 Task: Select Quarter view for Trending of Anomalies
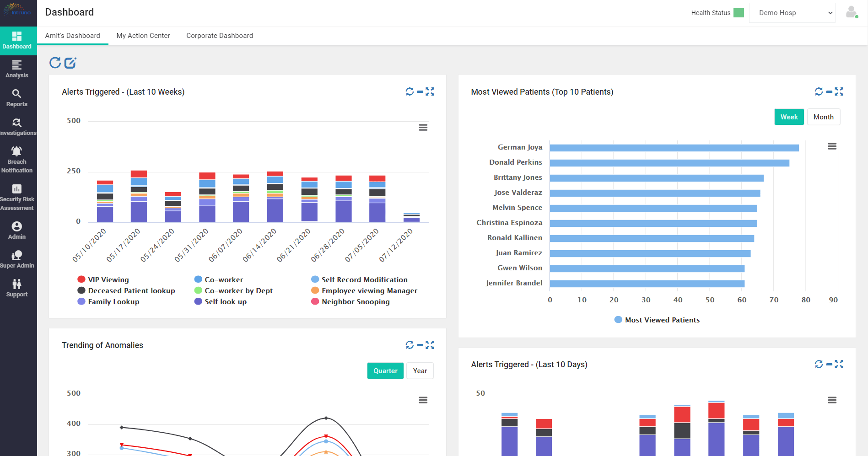tap(385, 371)
